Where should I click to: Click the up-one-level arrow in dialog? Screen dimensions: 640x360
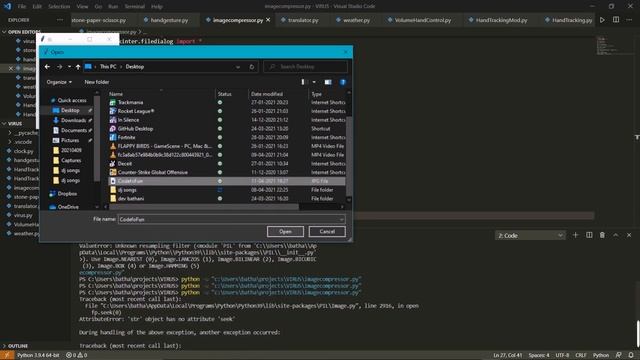[78, 67]
